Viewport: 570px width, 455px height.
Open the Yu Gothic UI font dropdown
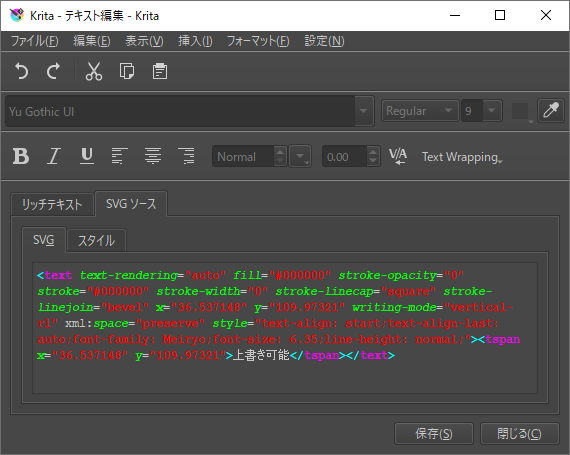tap(364, 111)
